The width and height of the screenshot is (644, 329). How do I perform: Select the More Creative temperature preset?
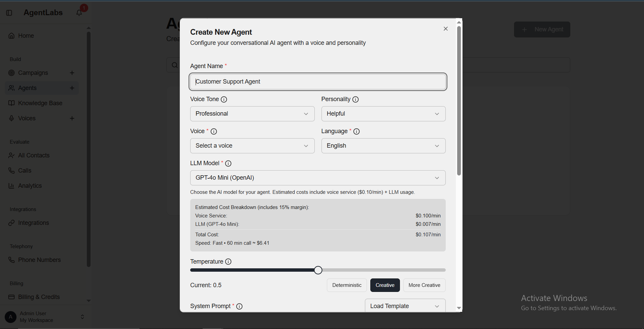[x=424, y=285]
